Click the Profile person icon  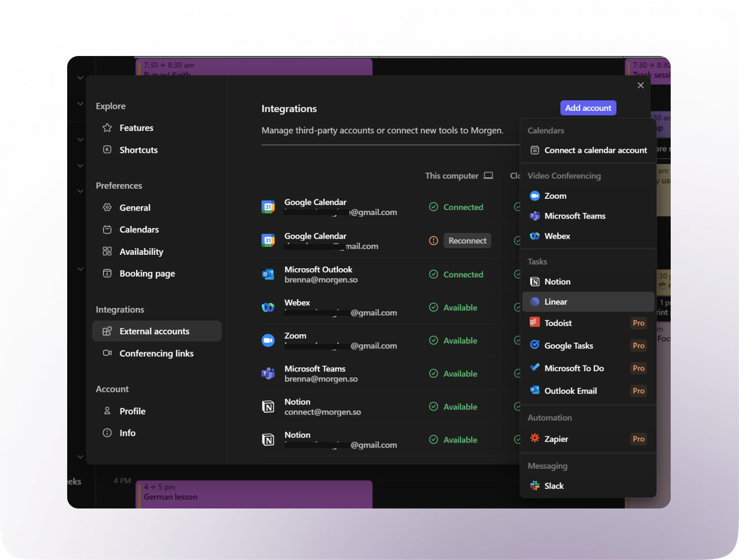coord(107,410)
